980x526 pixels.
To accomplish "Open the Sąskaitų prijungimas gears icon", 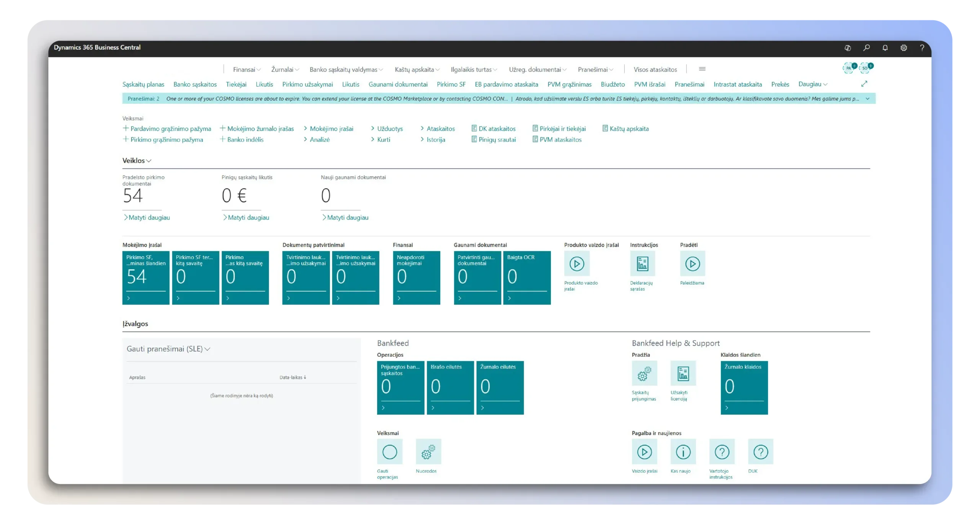I will [x=644, y=373].
